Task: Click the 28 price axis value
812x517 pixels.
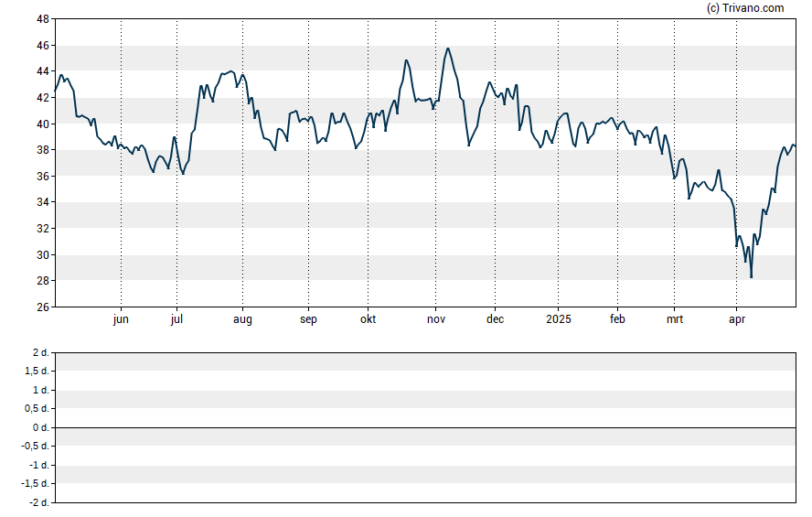Action: click(43, 281)
